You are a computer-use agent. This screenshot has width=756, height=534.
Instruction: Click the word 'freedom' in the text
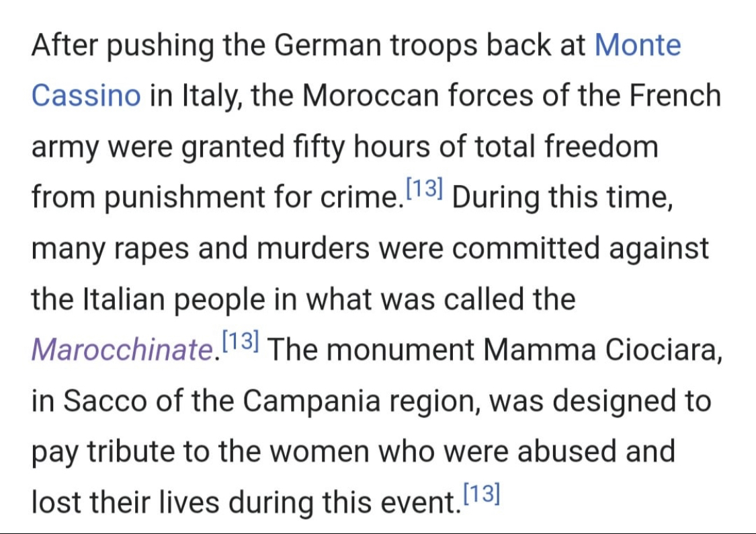[601, 147]
